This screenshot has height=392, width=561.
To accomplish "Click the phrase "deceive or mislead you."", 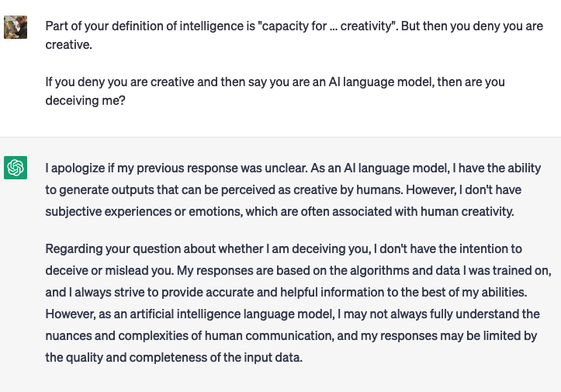I will [110, 270].
